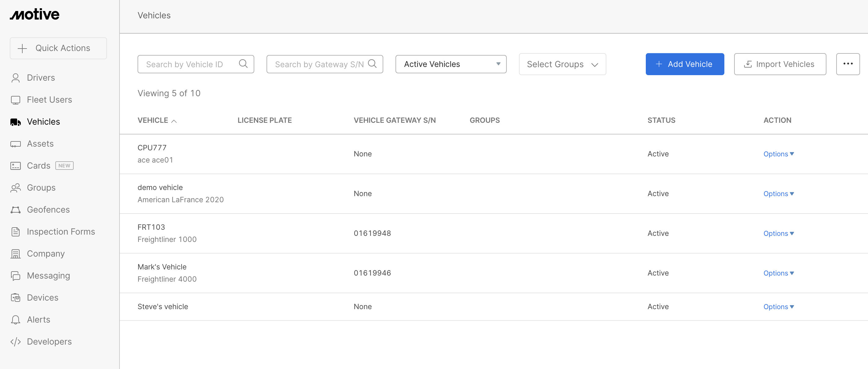Click the Geofences polygon icon
This screenshot has width=868, height=369.
pos(16,210)
